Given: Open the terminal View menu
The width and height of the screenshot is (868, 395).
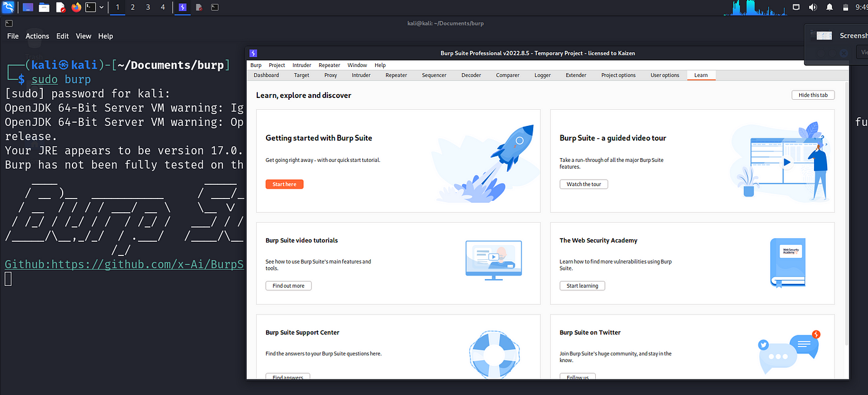Looking at the screenshot, I should click(84, 36).
